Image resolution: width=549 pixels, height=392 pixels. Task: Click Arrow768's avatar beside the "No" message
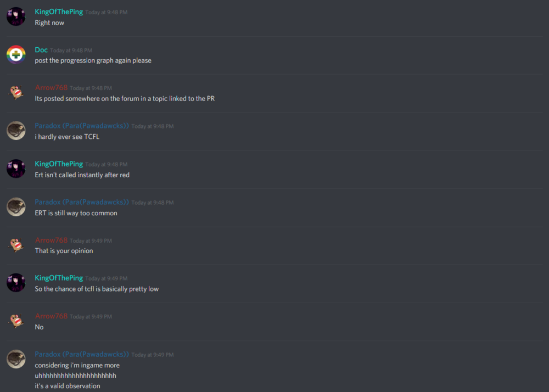pyautogui.click(x=16, y=321)
